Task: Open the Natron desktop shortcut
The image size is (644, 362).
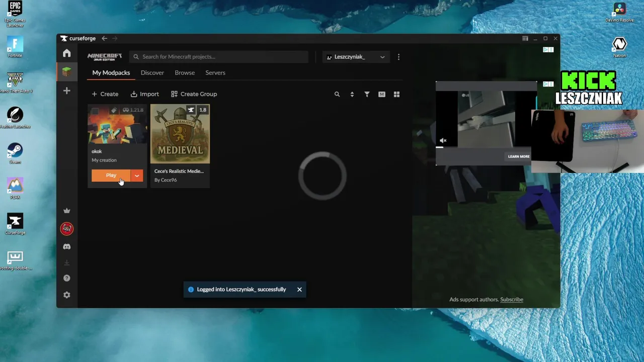Action: click(619, 47)
